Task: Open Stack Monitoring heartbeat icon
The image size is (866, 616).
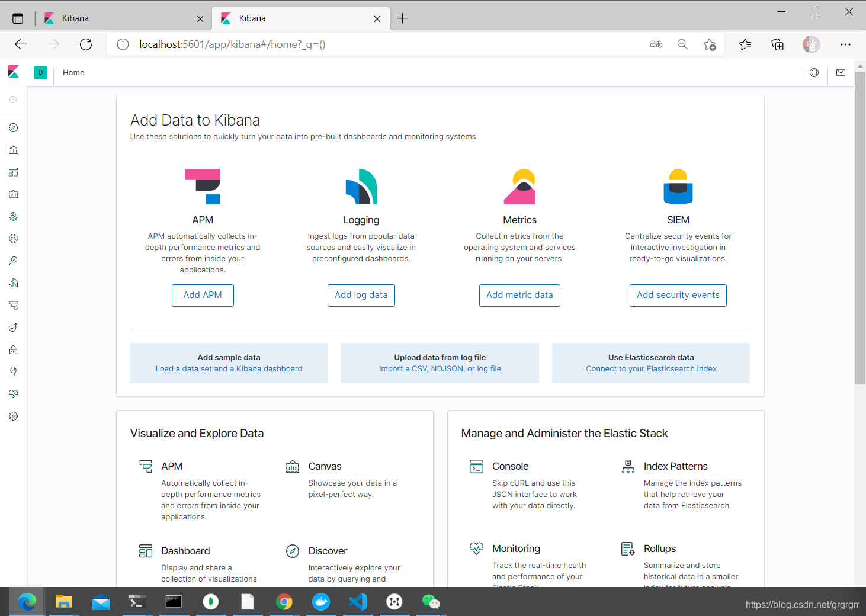Action: point(13,394)
